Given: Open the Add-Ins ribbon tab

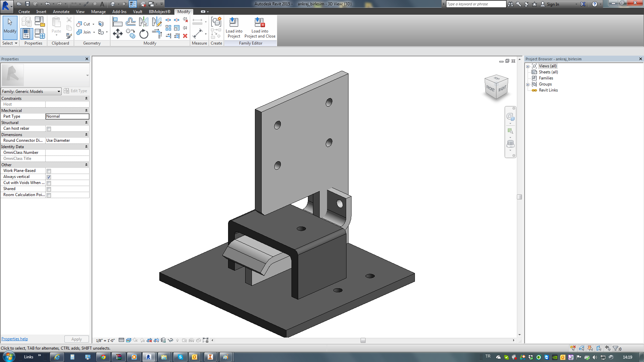Looking at the screenshot, I should [119, 12].
